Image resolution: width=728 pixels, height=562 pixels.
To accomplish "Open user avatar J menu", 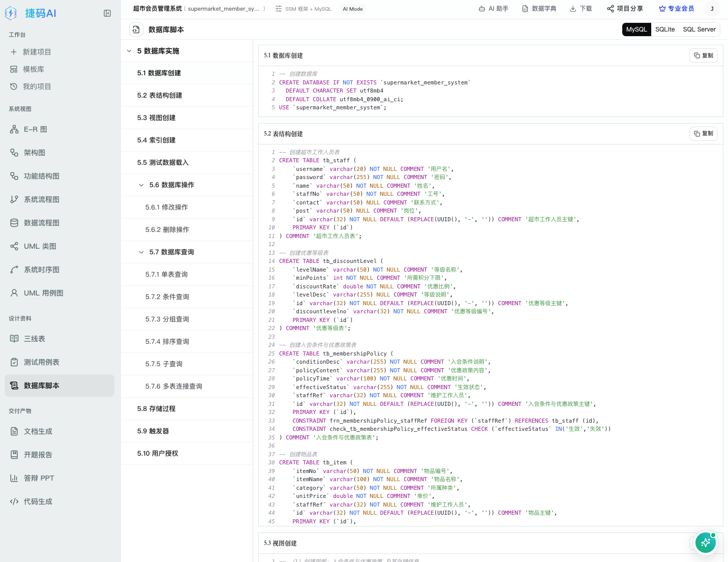I will [712, 9].
